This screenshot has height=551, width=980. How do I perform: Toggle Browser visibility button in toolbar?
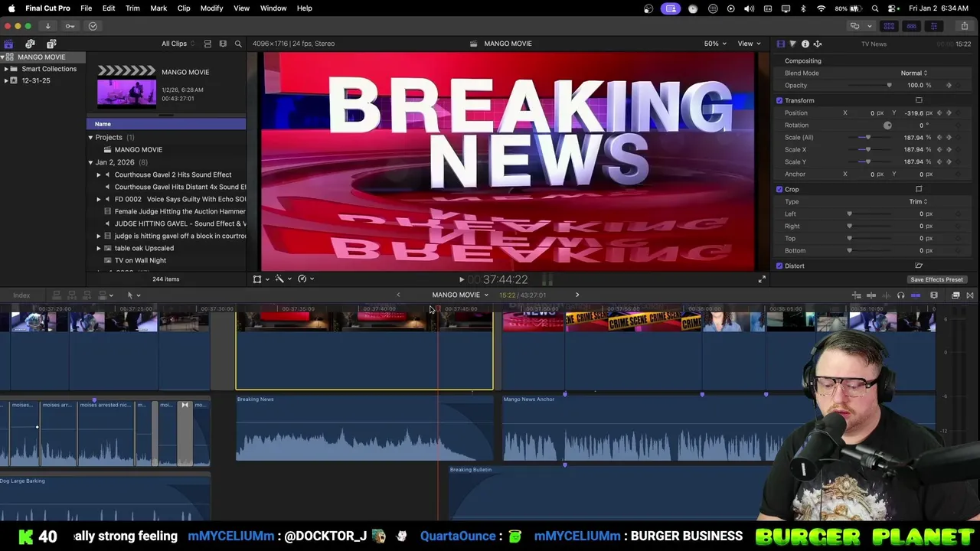[x=889, y=26]
